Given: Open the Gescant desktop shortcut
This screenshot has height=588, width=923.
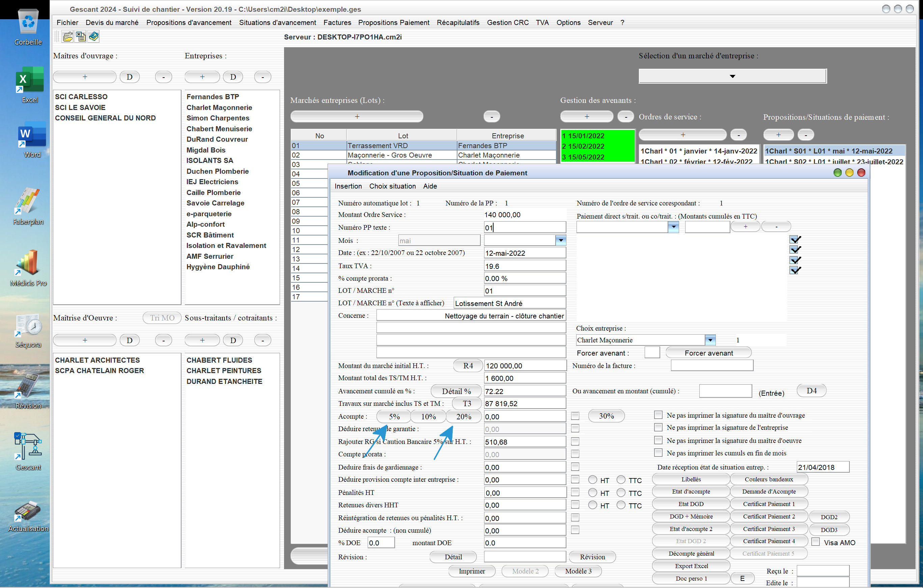Looking at the screenshot, I should click(28, 451).
